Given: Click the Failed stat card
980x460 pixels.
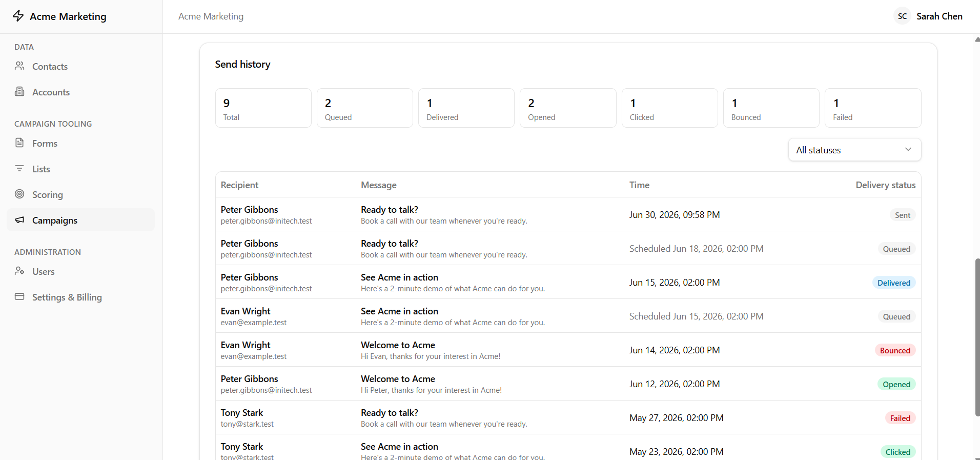Looking at the screenshot, I should (873, 108).
